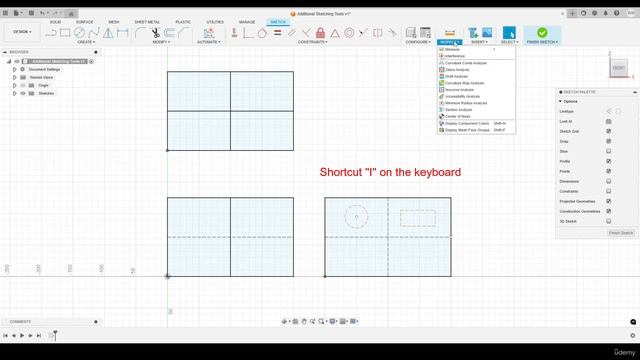Click the Insert Canvas image icon
The height and width of the screenshot is (360, 640).
pos(487,33)
